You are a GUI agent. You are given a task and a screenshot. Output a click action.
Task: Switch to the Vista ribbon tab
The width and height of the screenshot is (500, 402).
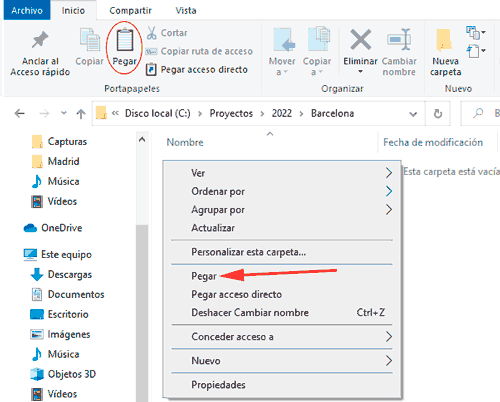coord(186,10)
